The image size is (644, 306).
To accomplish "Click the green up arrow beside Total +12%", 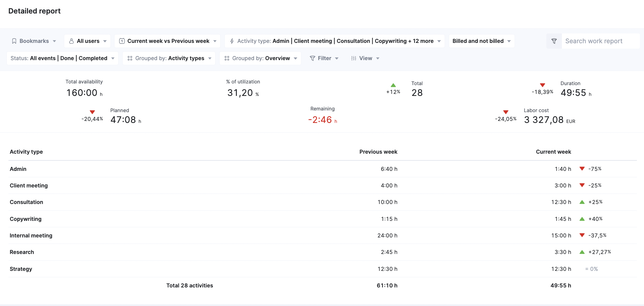I will (393, 85).
